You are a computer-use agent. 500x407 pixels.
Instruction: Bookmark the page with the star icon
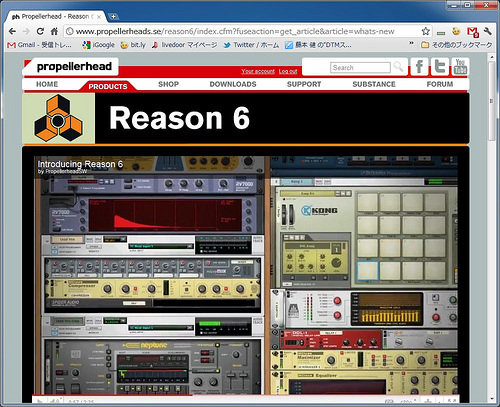tap(425, 31)
